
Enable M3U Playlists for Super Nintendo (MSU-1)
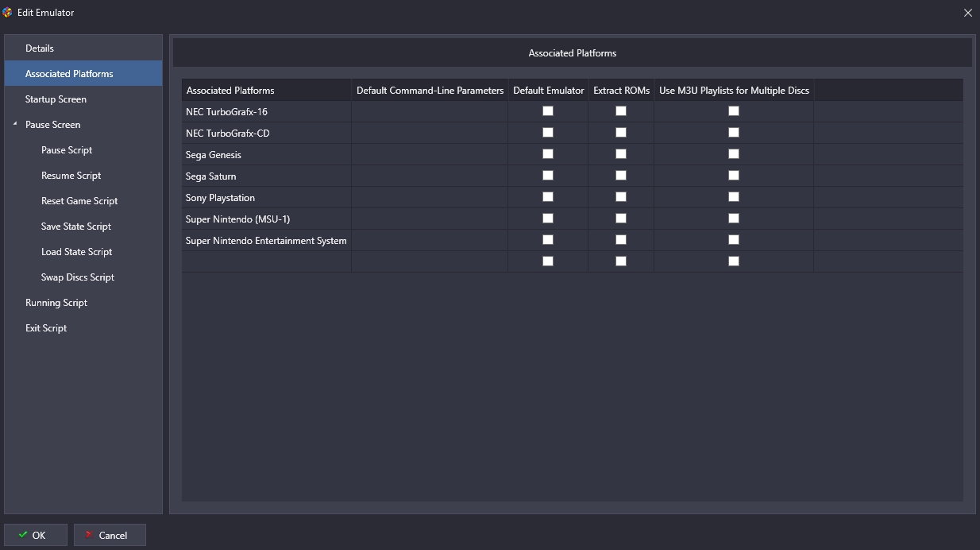(734, 219)
